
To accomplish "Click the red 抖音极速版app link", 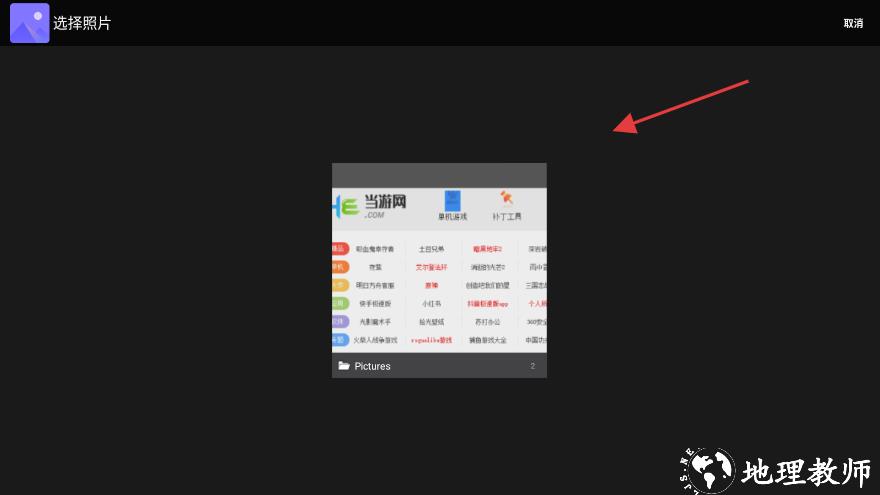I will [487, 303].
